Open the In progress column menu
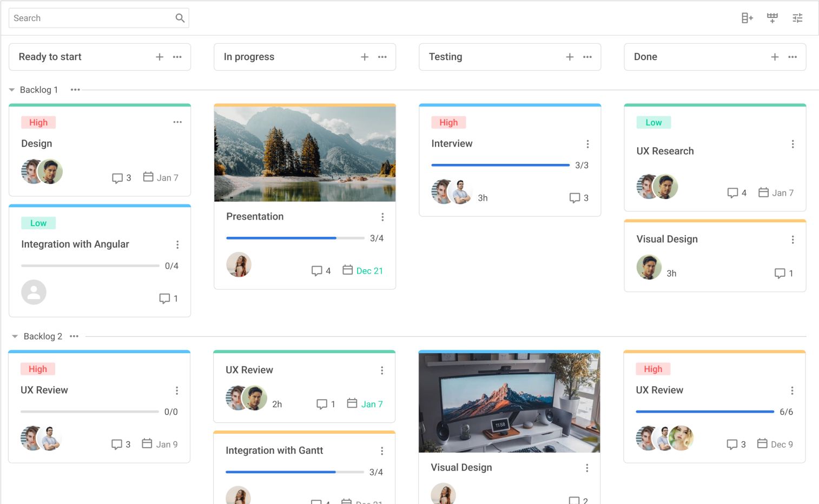Image resolution: width=819 pixels, height=504 pixels. (x=382, y=57)
